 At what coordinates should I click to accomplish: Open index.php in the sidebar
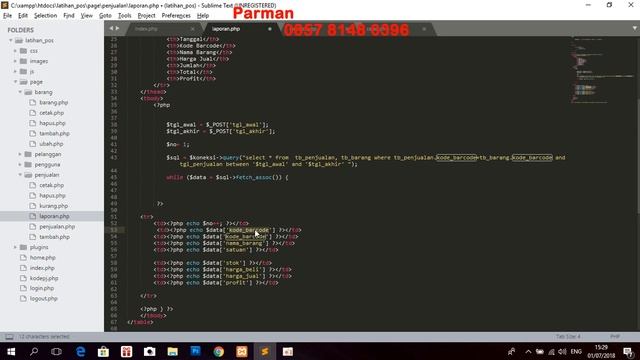point(42,268)
